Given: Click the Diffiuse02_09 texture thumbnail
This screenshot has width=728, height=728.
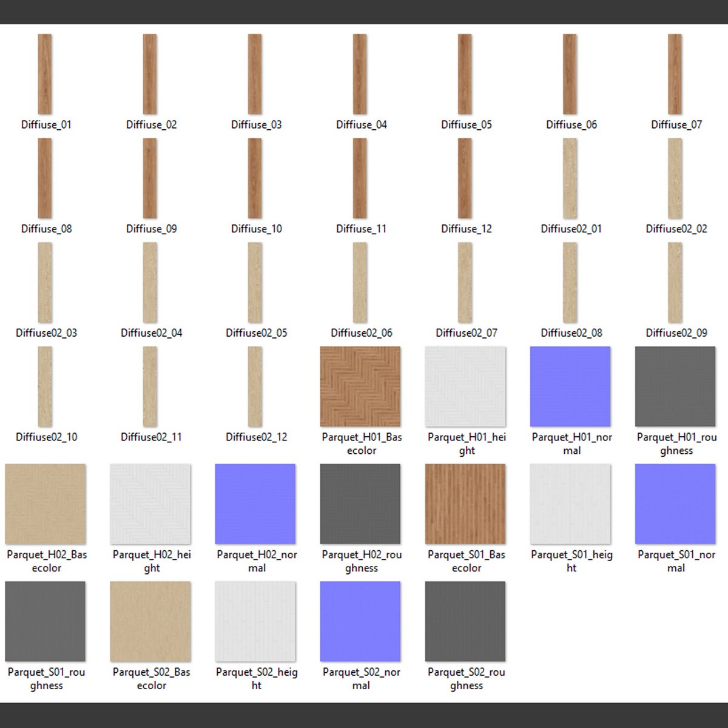Looking at the screenshot, I should click(x=675, y=283).
